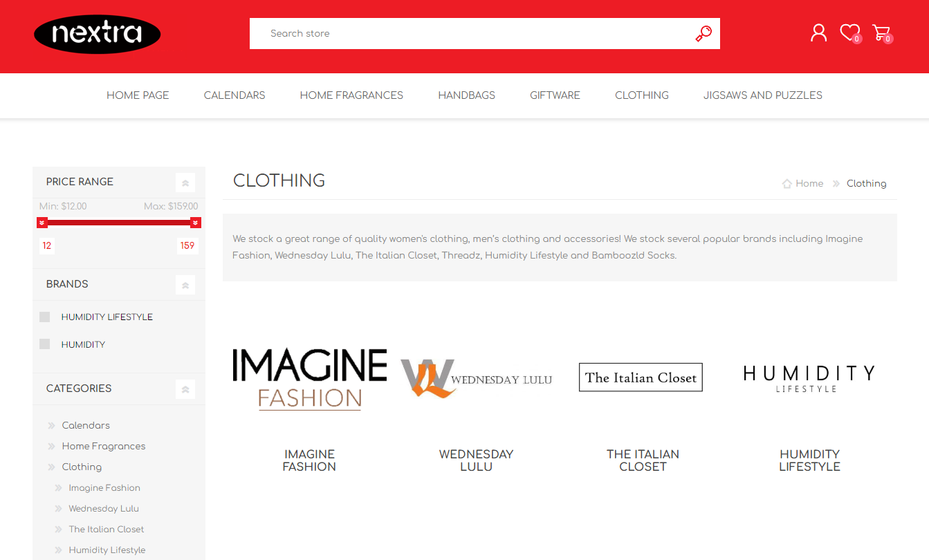Open the Handbags menu item
The image size is (929, 560).
pos(466,95)
